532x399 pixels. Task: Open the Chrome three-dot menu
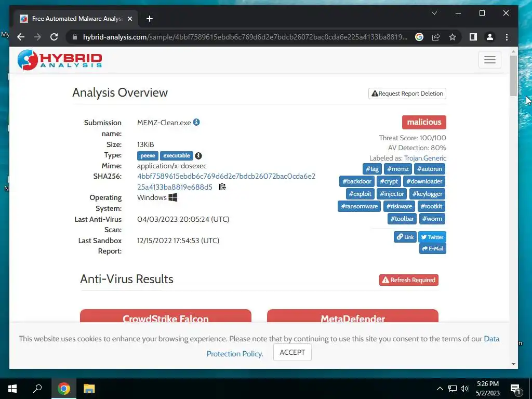(x=507, y=37)
